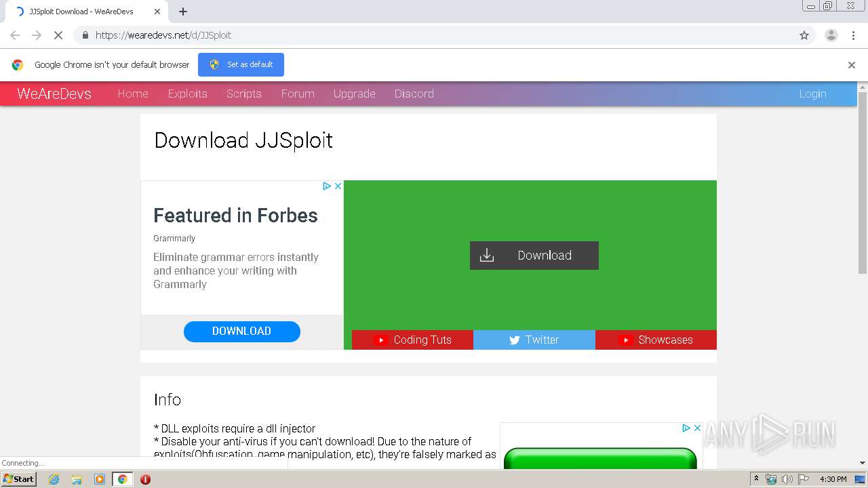Click the AdChoices icon on lower-right ad

click(x=686, y=428)
